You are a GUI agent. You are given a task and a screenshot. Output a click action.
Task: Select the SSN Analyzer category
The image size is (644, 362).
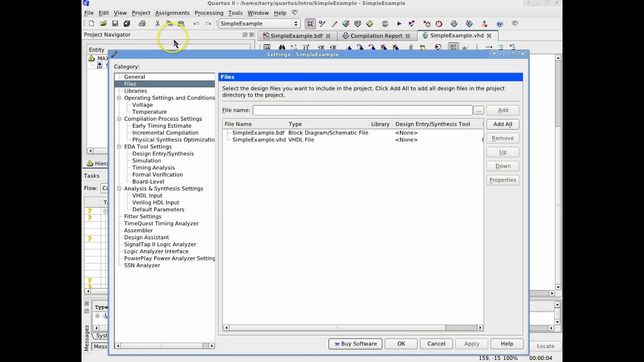pyautogui.click(x=142, y=265)
